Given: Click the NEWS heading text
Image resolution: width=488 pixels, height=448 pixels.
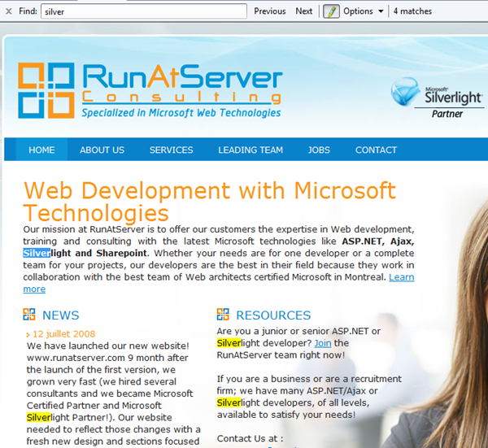Looking at the screenshot, I should click(61, 315).
